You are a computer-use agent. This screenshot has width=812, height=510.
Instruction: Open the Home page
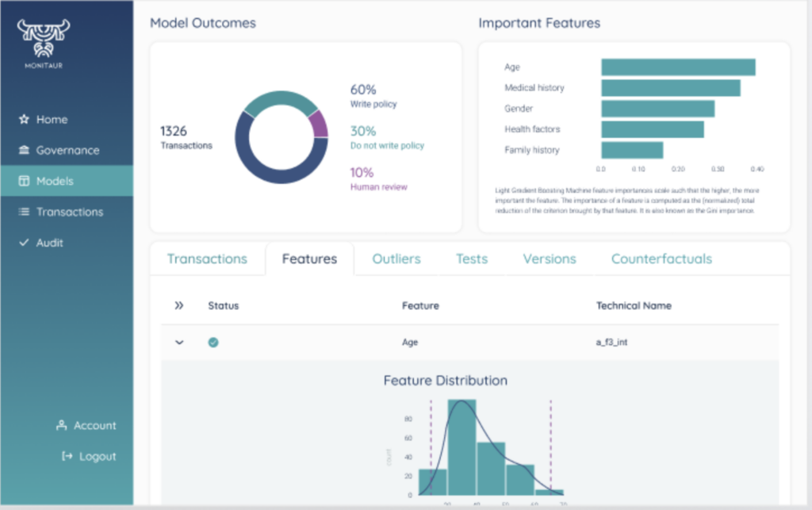[52, 119]
